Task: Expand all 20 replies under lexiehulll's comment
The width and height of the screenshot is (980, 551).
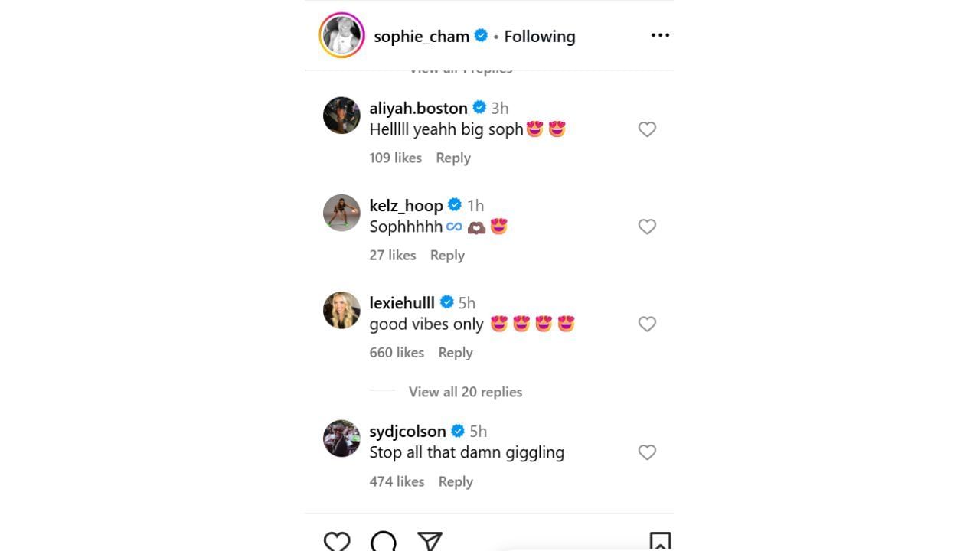Action: click(464, 392)
